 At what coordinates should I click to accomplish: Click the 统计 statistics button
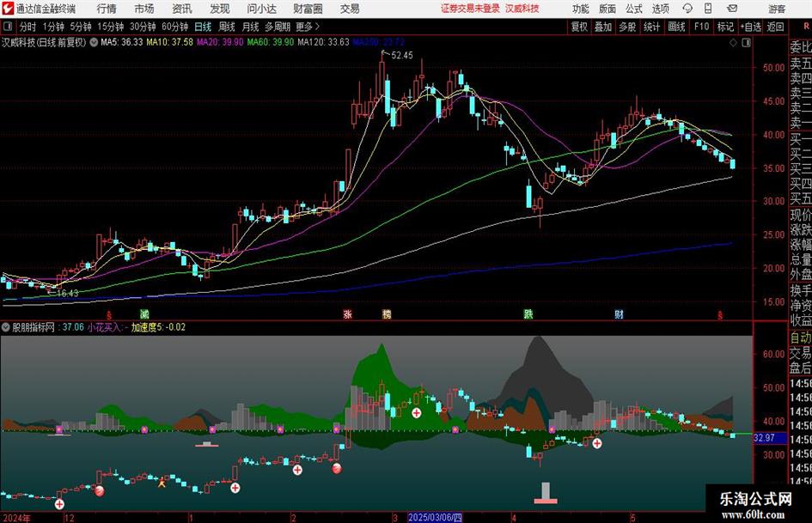652,27
